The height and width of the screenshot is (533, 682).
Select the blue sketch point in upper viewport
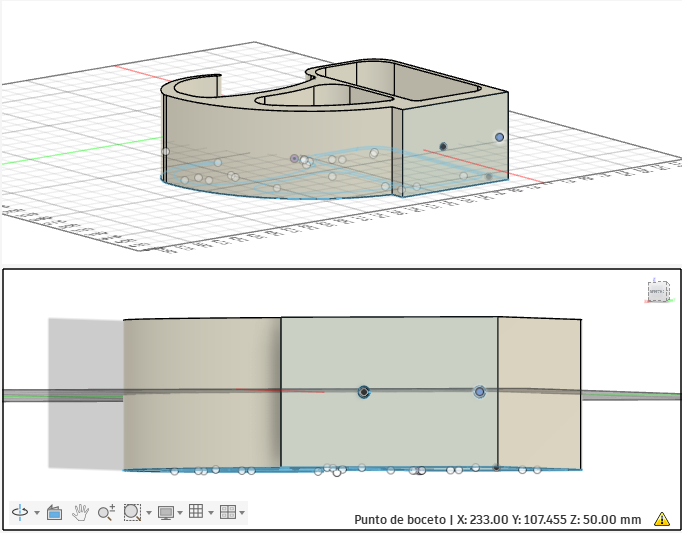pos(499,137)
